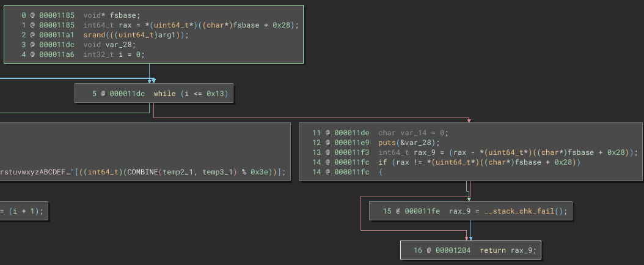Click the puts(&var_28) call
The width and height of the screenshot is (644, 265).
409,143
